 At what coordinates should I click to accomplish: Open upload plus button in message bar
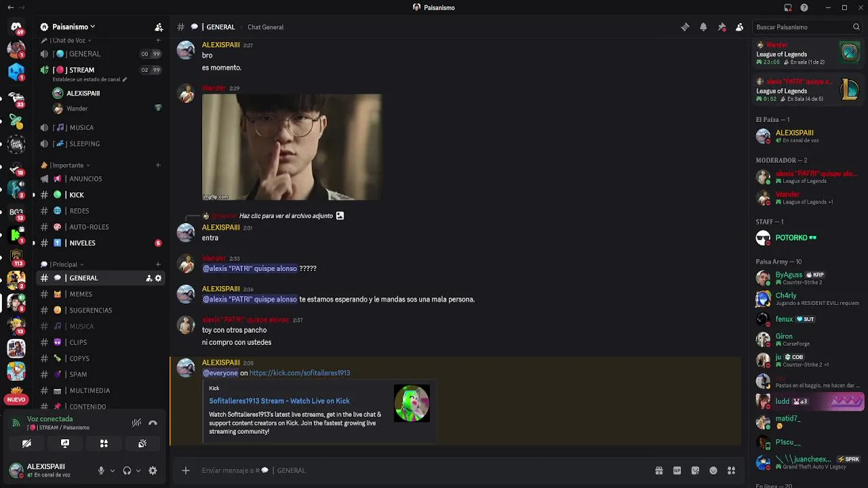185,470
